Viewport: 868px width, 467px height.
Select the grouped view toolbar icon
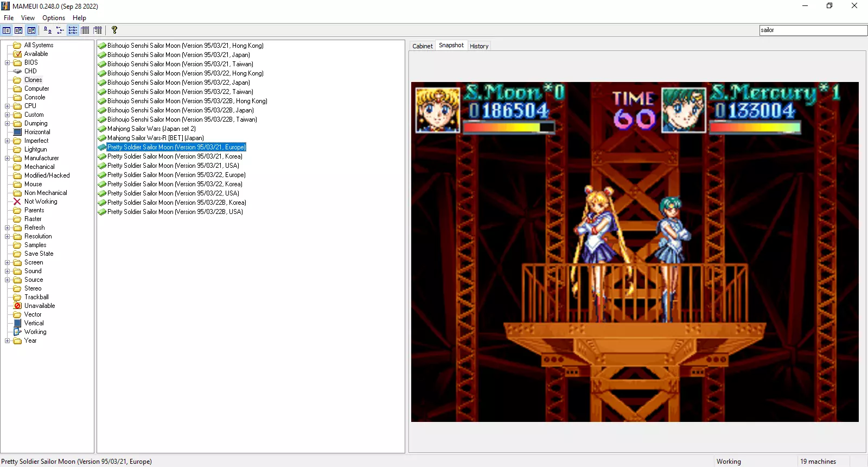pyautogui.click(x=98, y=30)
